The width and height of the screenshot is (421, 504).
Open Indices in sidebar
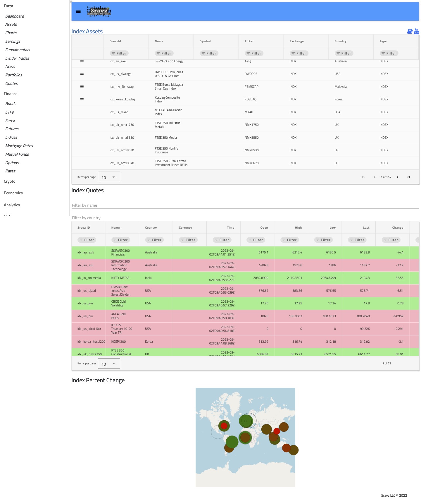pyautogui.click(x=11, y=137)
